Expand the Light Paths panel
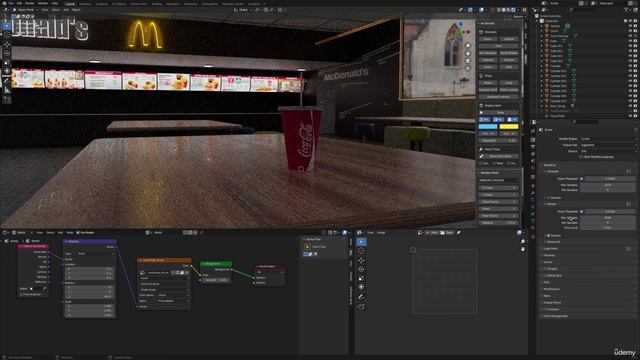Screen dimensions: 640x360 click(x=551, y=249)
